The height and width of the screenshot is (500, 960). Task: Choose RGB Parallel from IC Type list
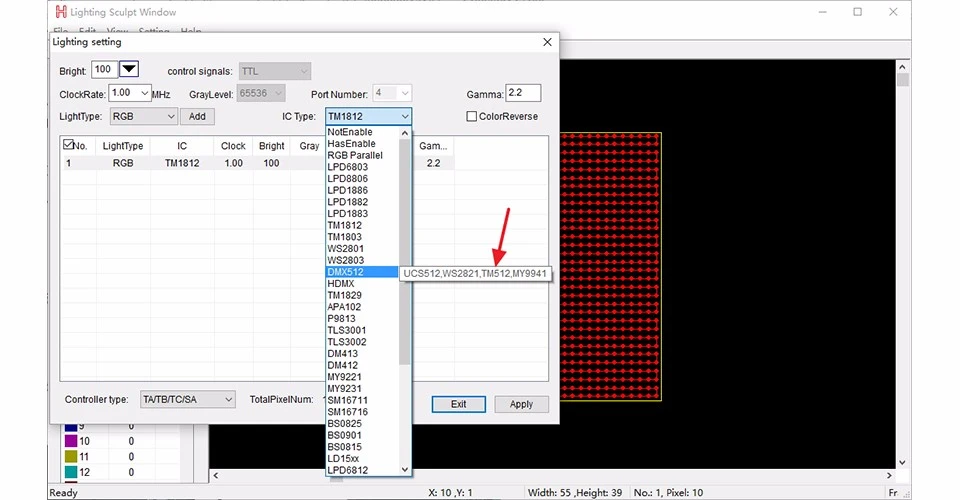(x=362, y=155)
